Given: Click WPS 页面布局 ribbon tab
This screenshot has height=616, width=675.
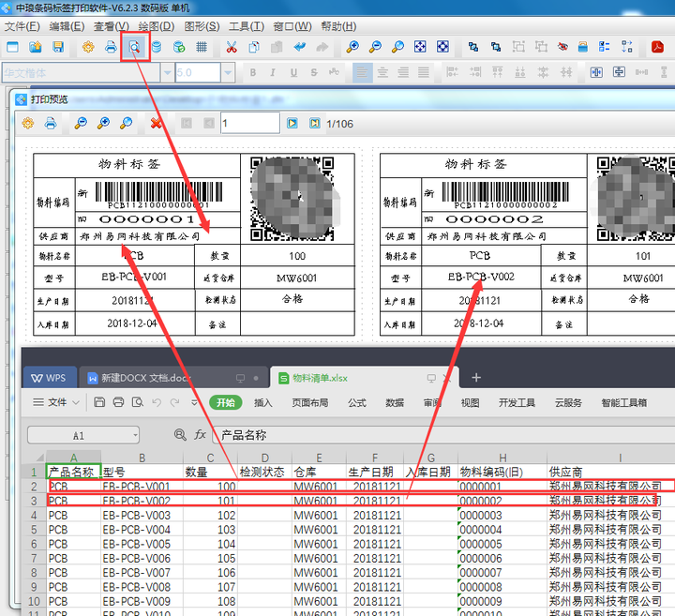Looking at the screenshot, I should click(310, 402).
